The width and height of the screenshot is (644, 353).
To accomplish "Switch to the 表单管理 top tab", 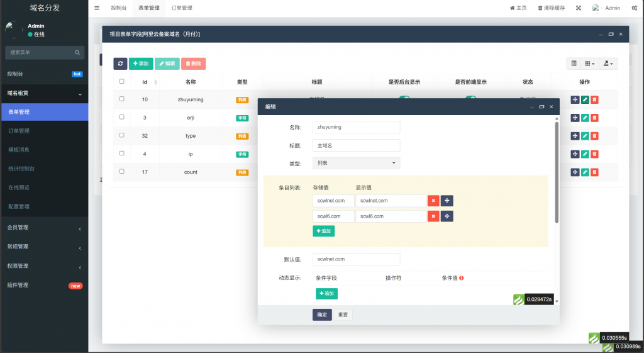I will 148,8.
